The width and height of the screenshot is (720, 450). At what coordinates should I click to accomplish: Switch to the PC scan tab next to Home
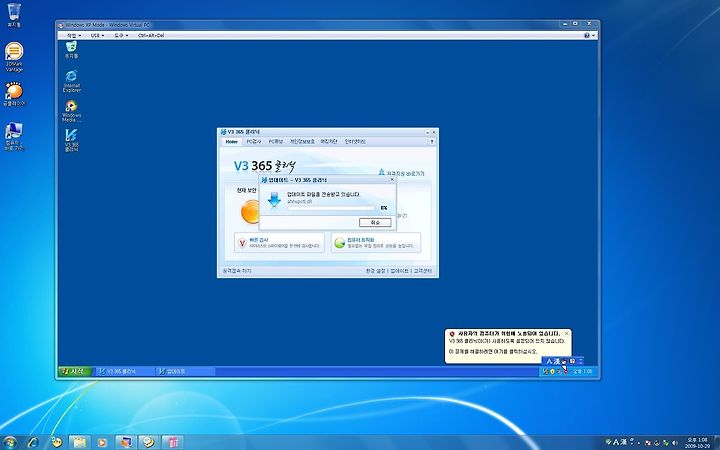(x=253, y=142)
